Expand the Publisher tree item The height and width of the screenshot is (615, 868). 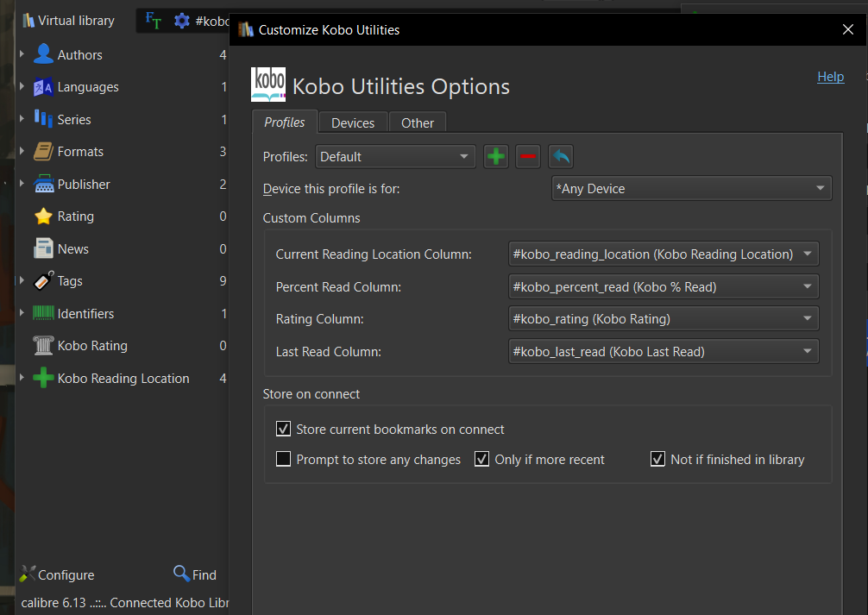coord(22,184)
